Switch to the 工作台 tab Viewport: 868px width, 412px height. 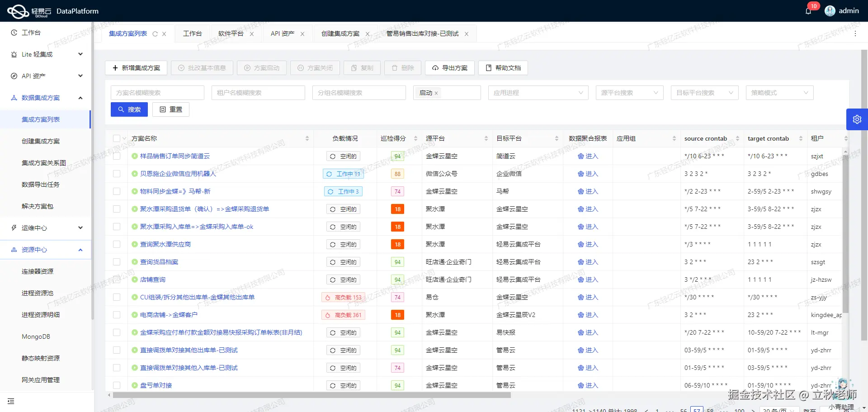[192, 33]
